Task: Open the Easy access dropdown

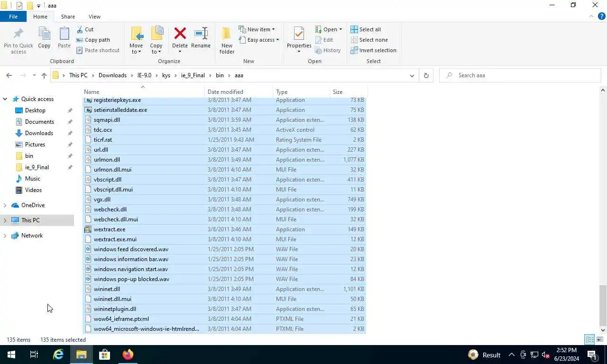Action: coord(259,40)
